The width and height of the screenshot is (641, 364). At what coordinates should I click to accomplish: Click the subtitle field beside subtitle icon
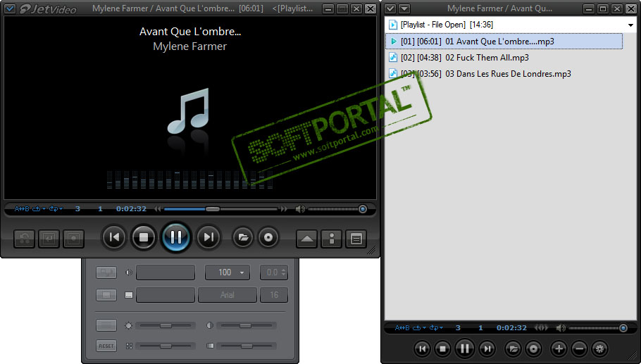(x=166, y=295)
